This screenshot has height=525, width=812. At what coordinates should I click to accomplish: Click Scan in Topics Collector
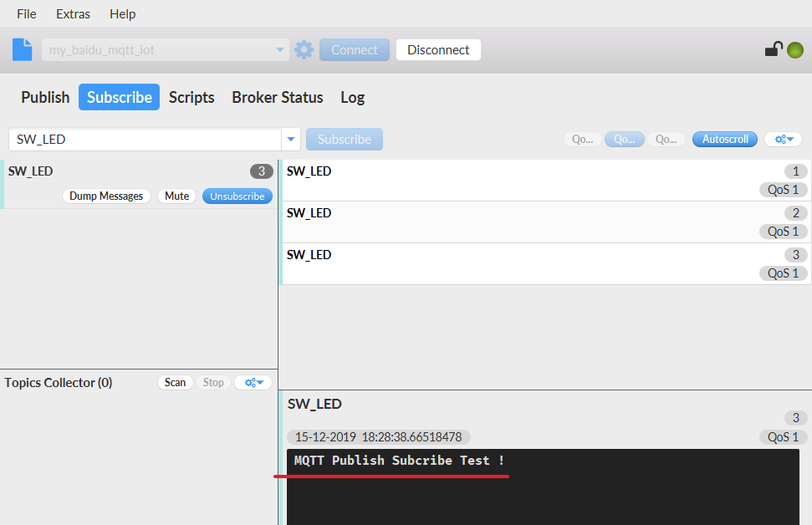[x=175, y=383]
